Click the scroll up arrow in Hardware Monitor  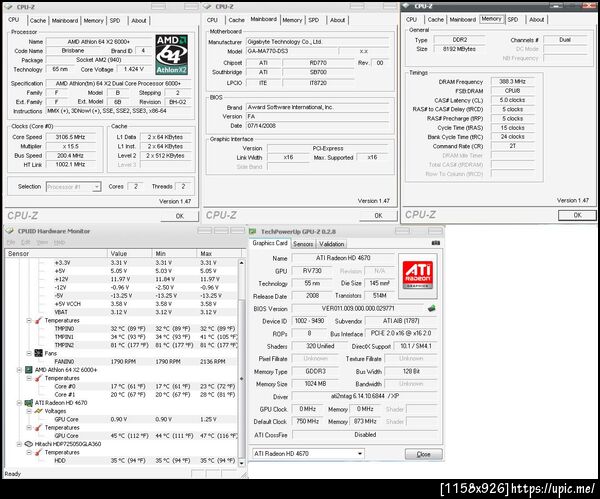point(241,263)
